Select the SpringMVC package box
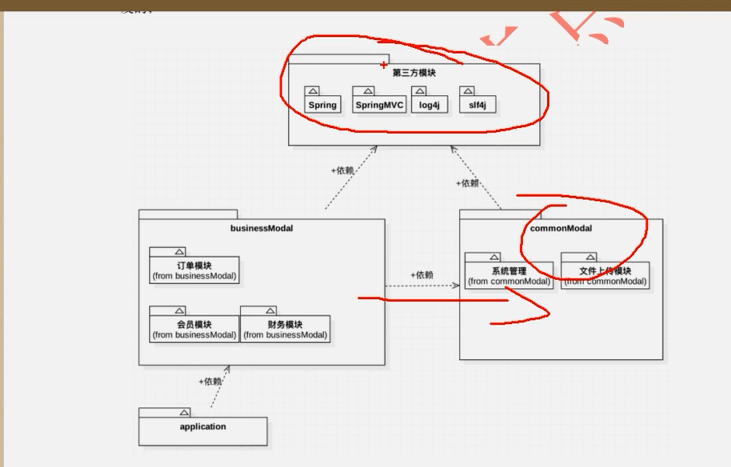The width and height of the screenshot is (731, 467). coord(379,104)
